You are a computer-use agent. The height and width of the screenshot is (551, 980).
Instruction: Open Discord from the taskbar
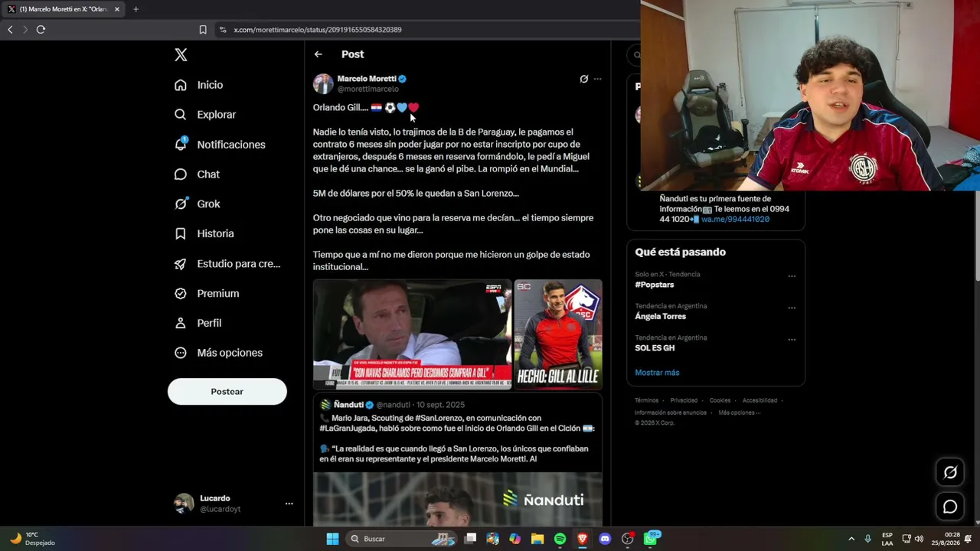(605, 539)
